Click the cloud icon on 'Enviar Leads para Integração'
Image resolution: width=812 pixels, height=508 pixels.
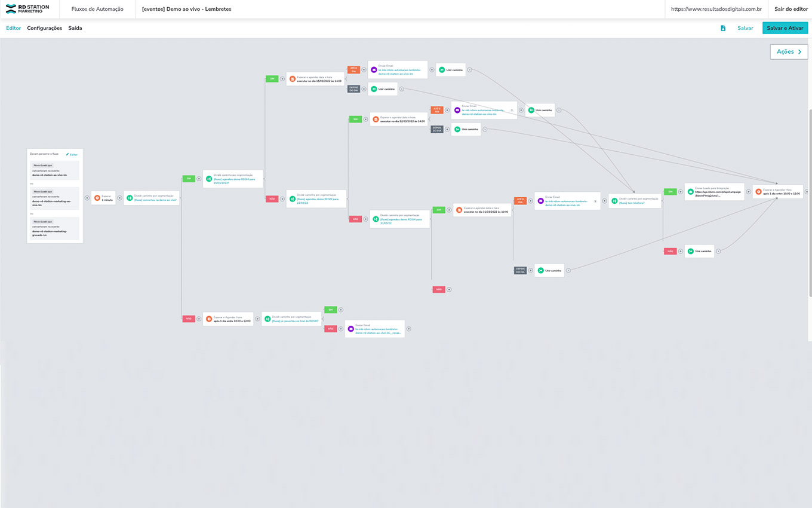pyautogui.click(x=690, y=192)
